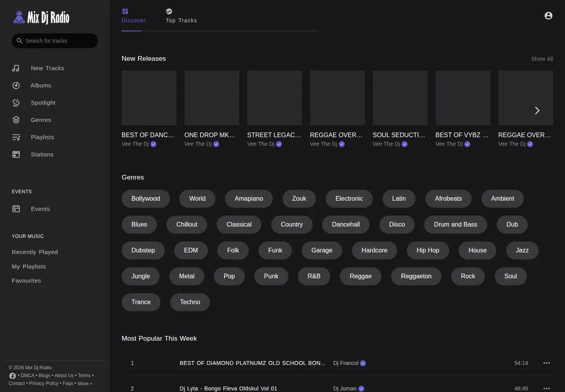The width and height of the screenshot is (565, 392).
Task: Select the Drum and Bass genre chip
Action: point(456,225)
